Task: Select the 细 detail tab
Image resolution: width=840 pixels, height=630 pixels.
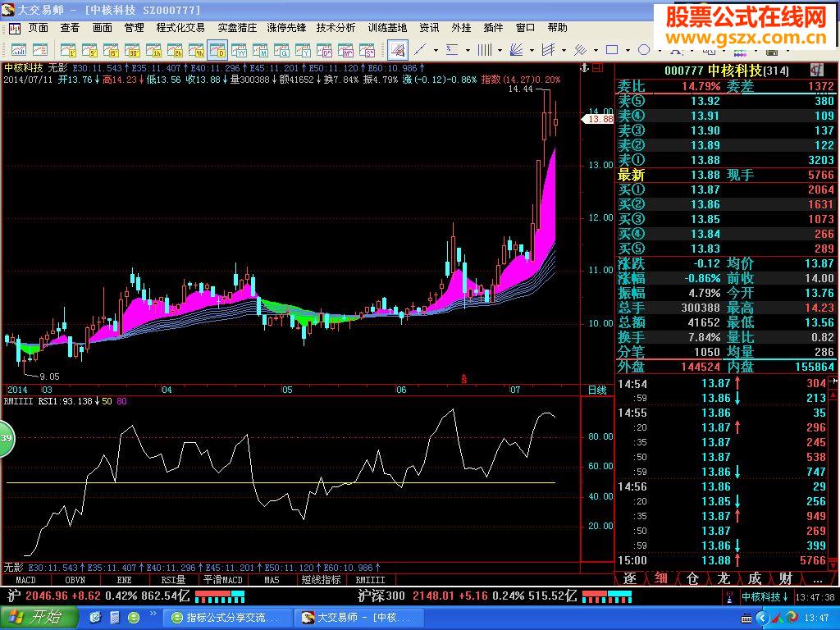Action: pyautogui.click(x=661, y=578)
